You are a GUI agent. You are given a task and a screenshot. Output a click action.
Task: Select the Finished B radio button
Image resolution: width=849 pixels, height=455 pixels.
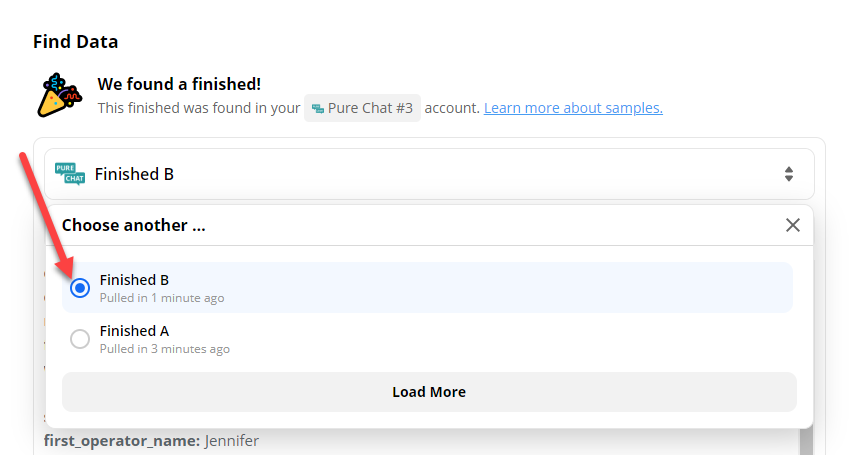click(x=80, y=288)
